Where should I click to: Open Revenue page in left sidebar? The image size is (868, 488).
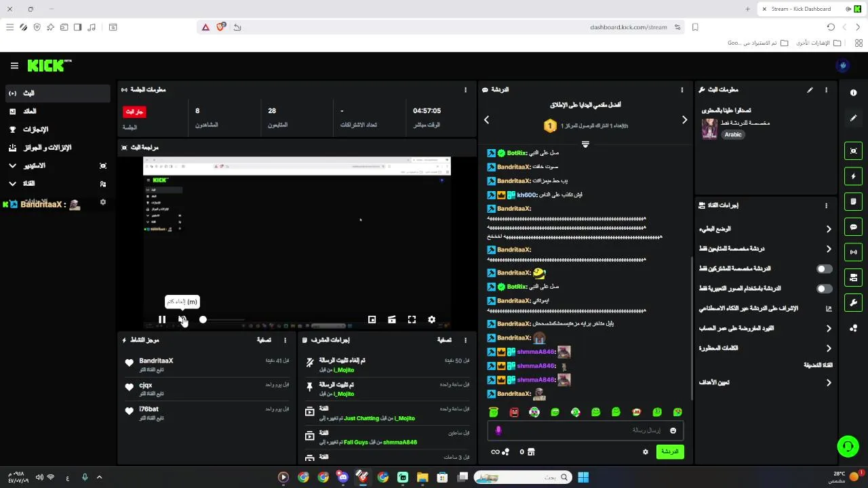[x=57, y=111]
